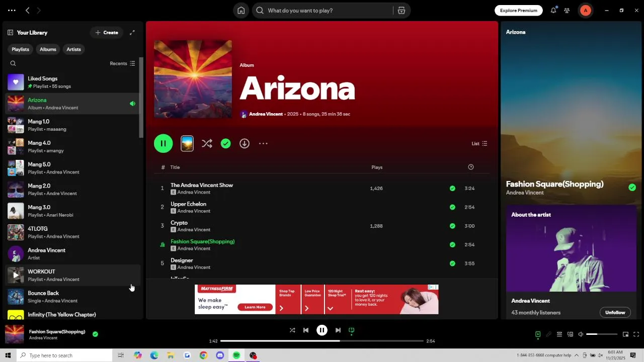Open WORKOUT playlist in library
The image size is (644, 362).
click(x=72, y=276)
